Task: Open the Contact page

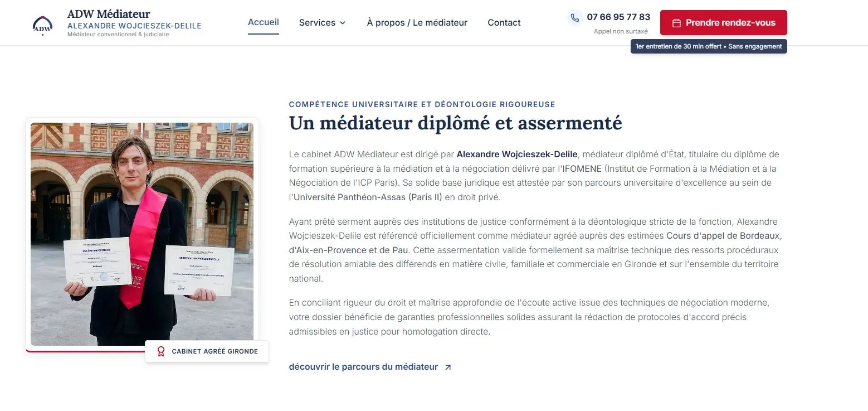Action: click(x=504, y=22)
